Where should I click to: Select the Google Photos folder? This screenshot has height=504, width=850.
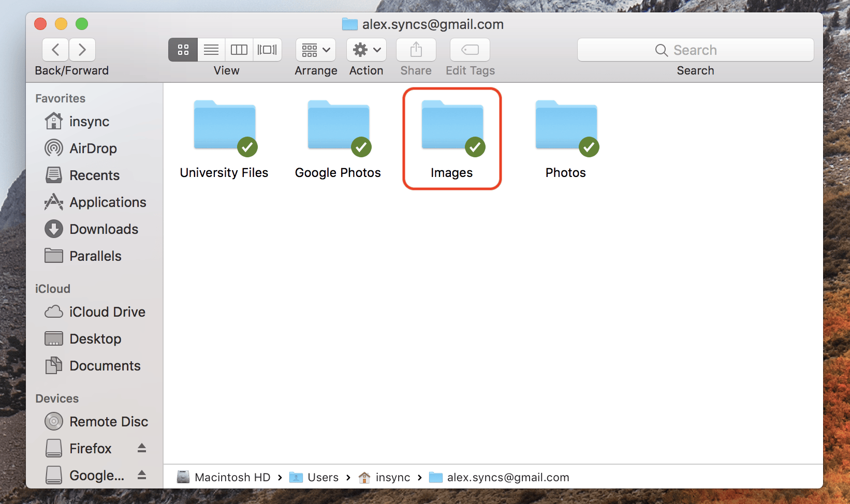tap(339, 125)
